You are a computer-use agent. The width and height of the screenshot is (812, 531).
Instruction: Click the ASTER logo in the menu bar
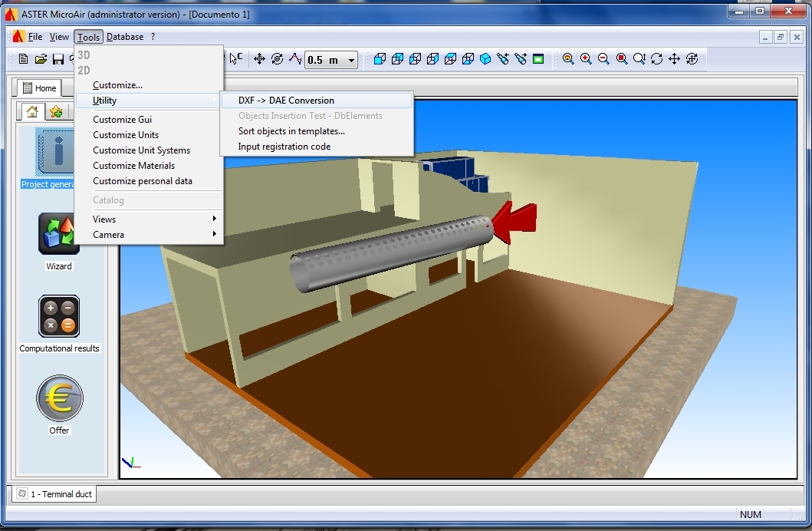18,37
